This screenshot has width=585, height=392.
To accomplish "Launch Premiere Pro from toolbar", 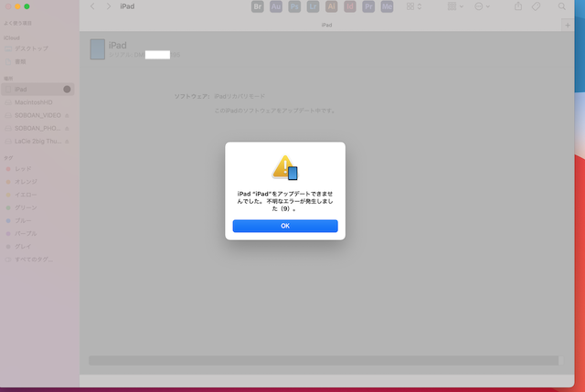I will pos(368,6).
